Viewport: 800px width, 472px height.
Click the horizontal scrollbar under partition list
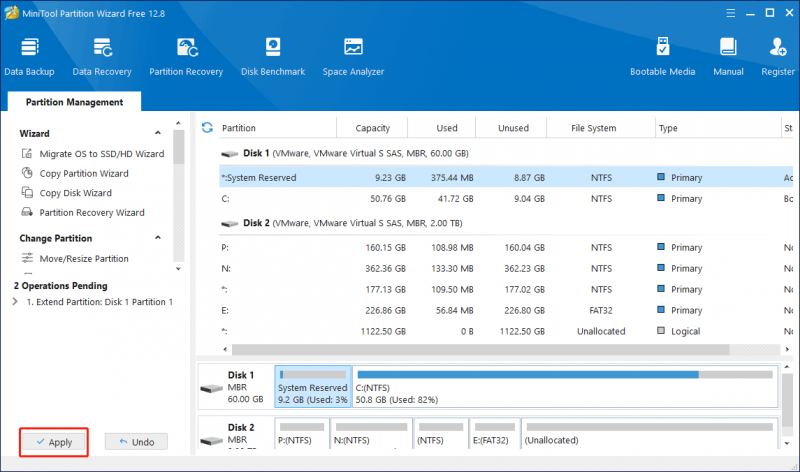481,350
